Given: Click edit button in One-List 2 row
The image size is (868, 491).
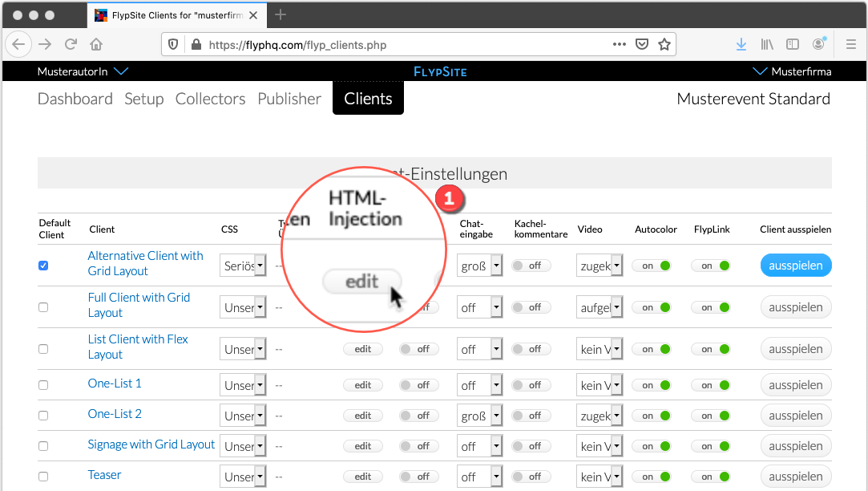Looking at the screenshot, I should tap(363, 416).
